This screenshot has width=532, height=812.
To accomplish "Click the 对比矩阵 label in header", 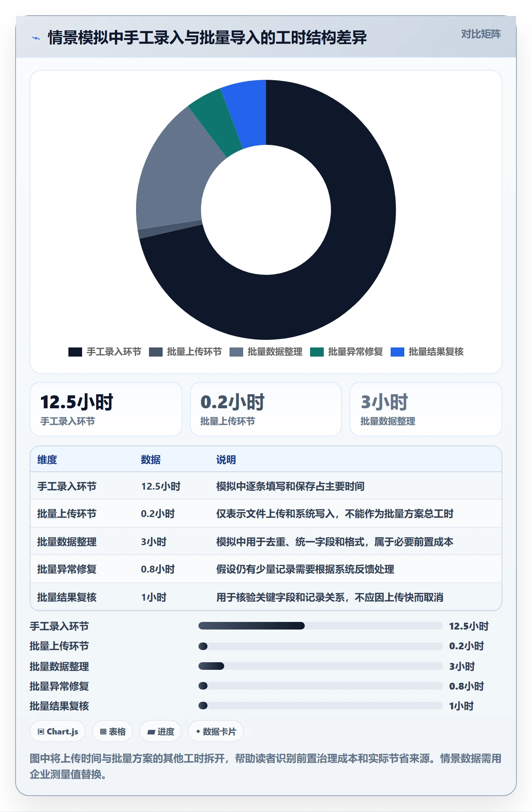I will (x=481, y=34).
